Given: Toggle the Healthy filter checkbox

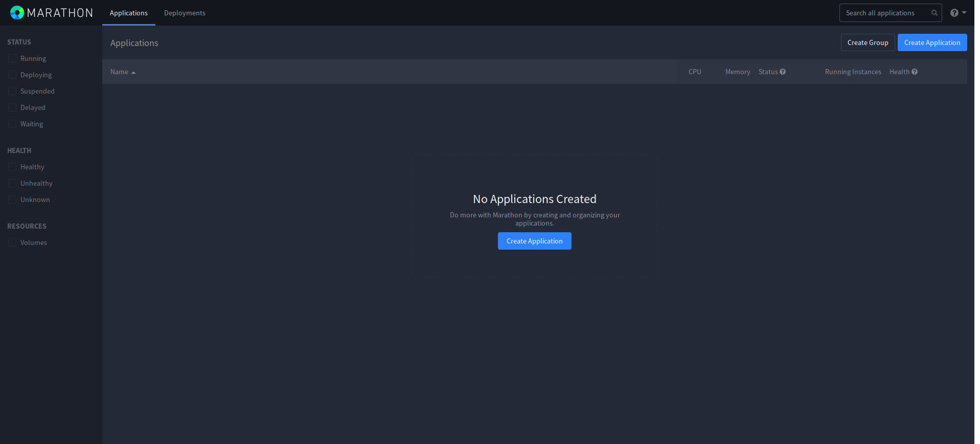Looking at the screenshot, I should [x=12, y=167].
